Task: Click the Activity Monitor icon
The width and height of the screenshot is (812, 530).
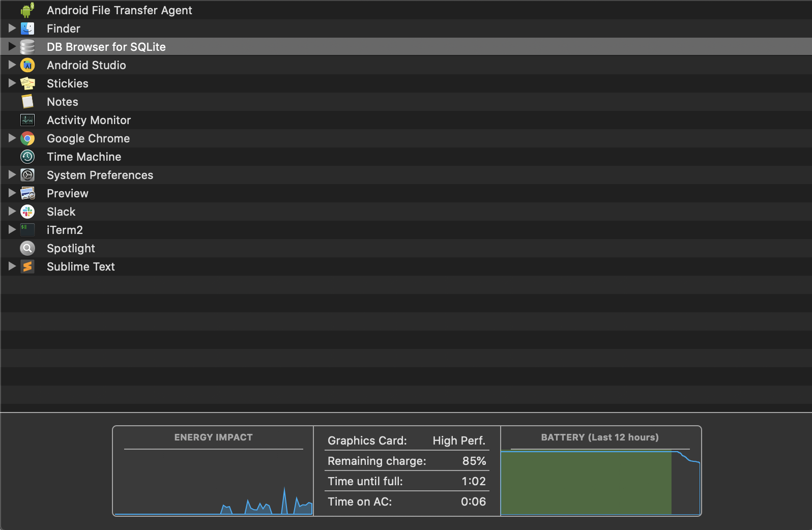Action: [27, 120]
